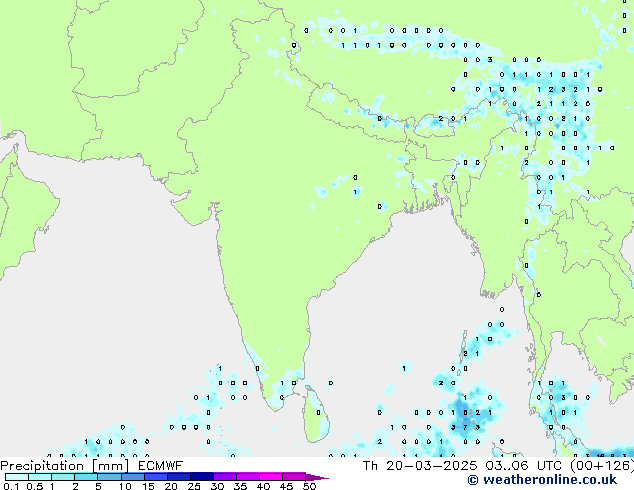634x490 pixels.
Task: Pick the 35–40 mm legend color swatch
Action: pyautogui.click(x=248, y=477)
